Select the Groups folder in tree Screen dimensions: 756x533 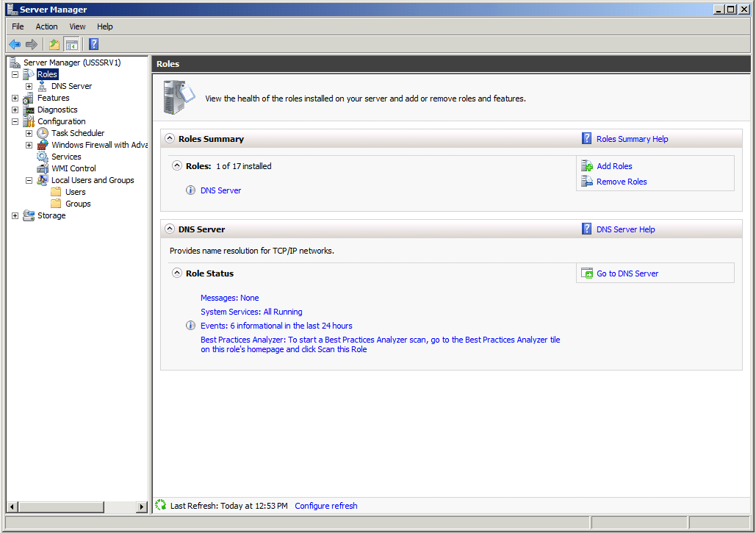click(x=78, y=204)
